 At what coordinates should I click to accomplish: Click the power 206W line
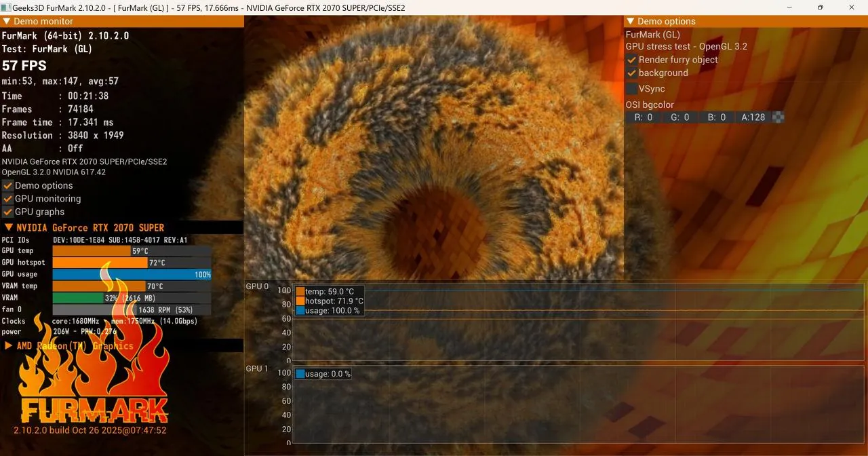click(60, 332)
